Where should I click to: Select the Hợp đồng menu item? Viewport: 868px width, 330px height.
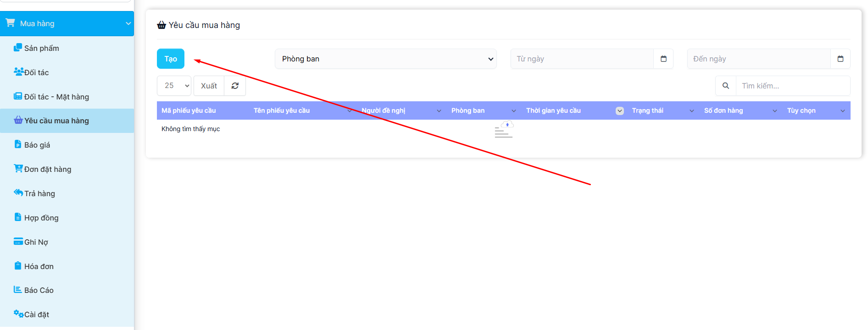pyautogui.click(x=41, y=218)
